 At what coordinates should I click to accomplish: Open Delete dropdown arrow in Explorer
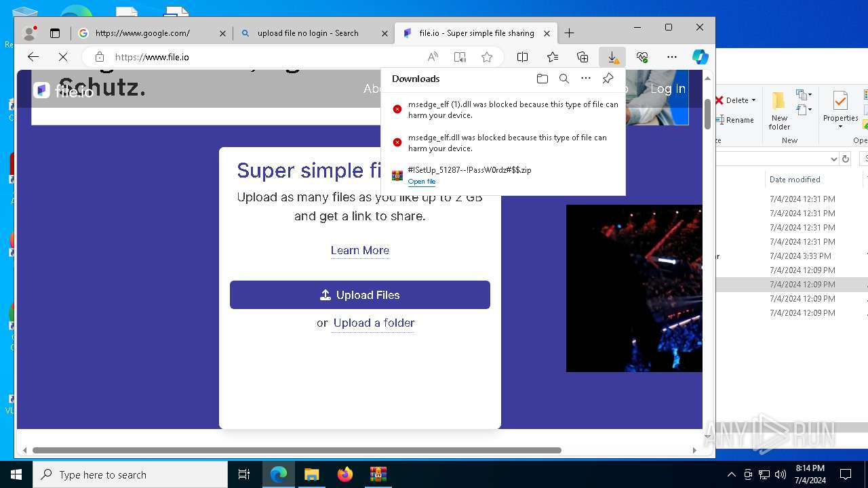[753, 100]
